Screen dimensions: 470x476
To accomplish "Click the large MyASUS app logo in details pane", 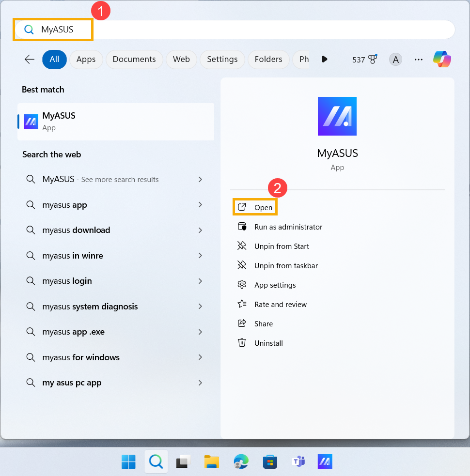I will click(x=337, y=116).
